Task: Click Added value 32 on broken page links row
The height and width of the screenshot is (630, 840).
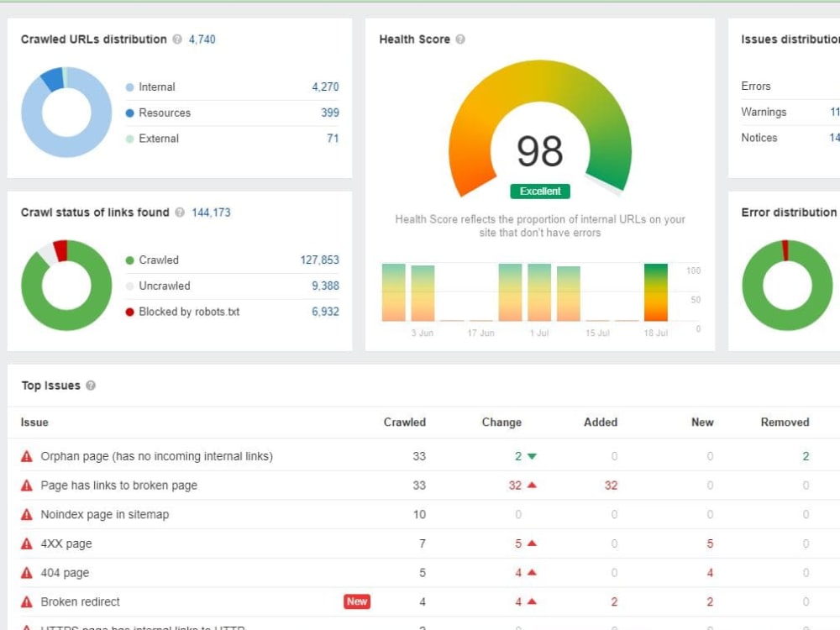Action: [611, 485]
